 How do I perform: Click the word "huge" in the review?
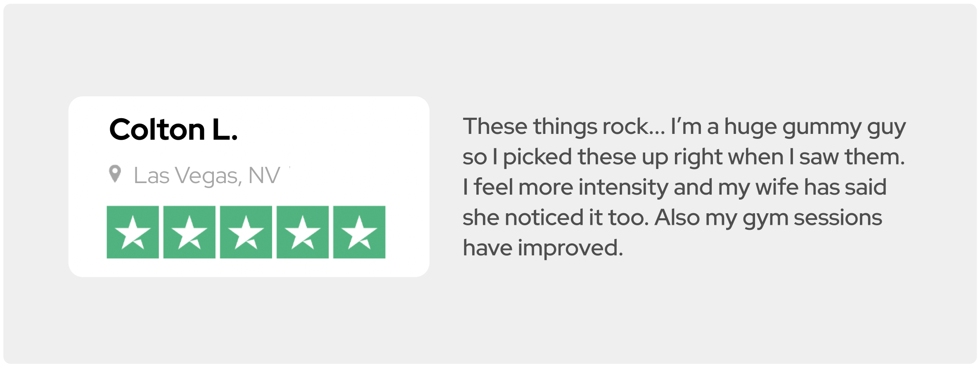tap(750, 127)
